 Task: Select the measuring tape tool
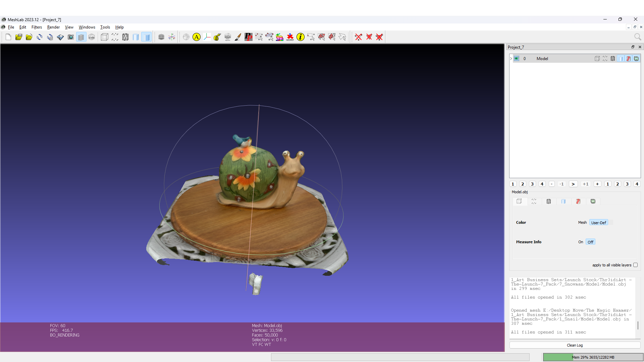pyautogui.click(x=217, y=37)
